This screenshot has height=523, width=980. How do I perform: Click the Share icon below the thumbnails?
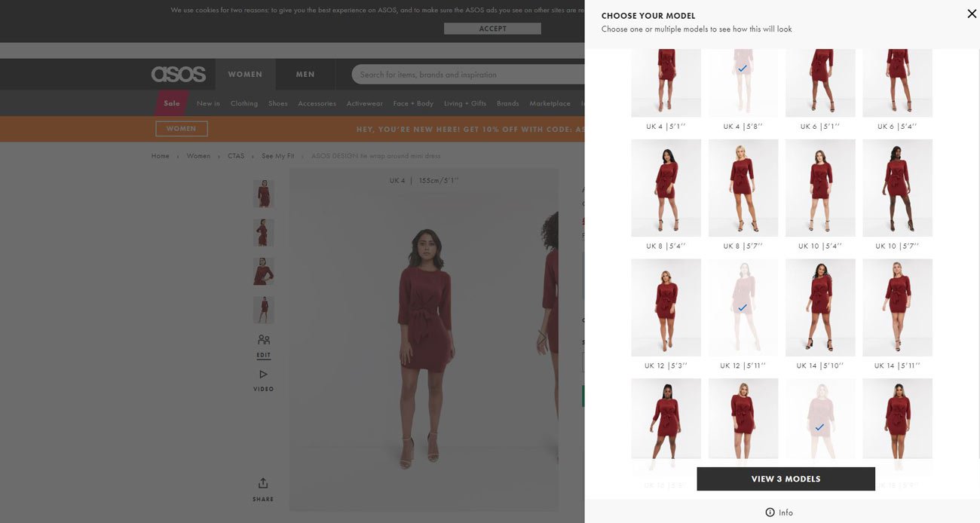coord(262,482)
